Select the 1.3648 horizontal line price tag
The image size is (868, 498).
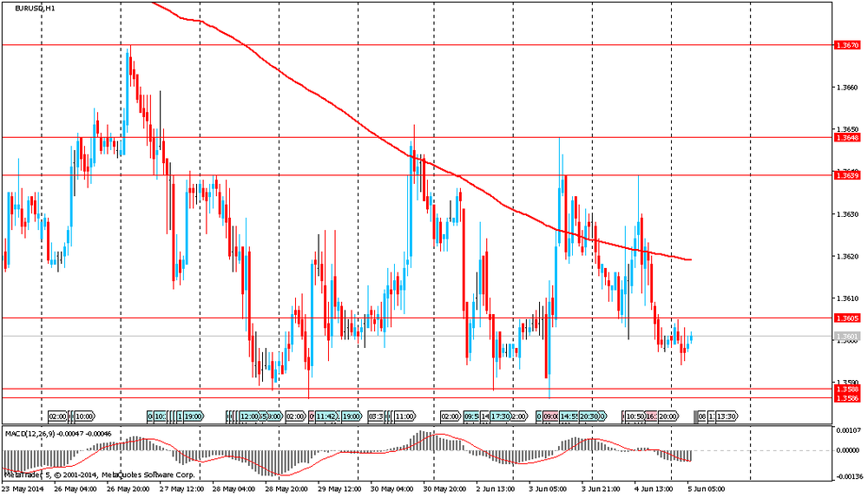click(x=846, y=137)
